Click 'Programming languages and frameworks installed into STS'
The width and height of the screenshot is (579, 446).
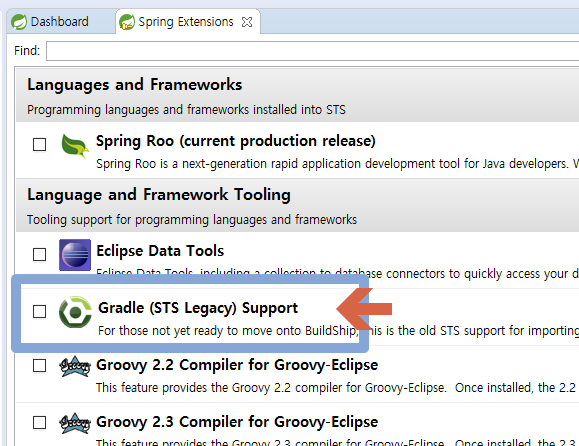pos(186,110)
